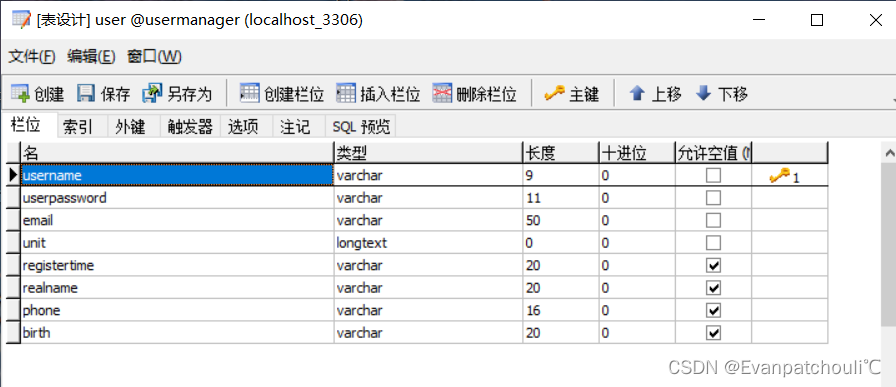
Task: Uncheck allow-null for birth
Action: point(713,333)
